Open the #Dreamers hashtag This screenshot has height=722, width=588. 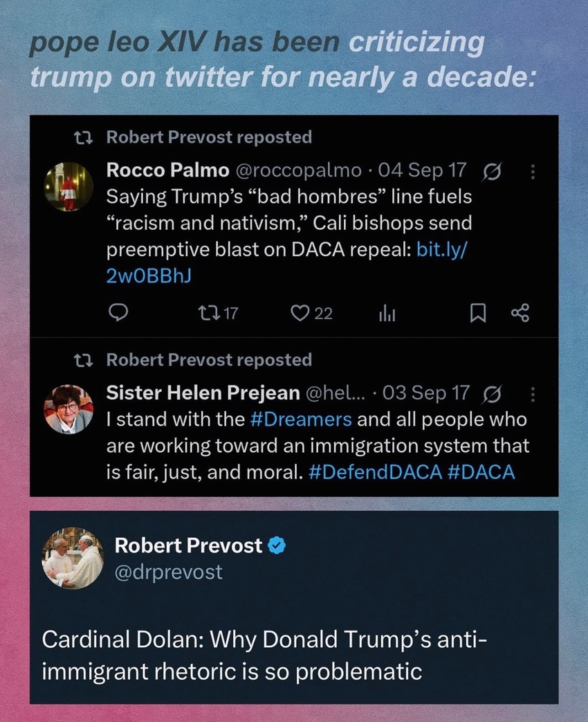[x=299, y=419]
